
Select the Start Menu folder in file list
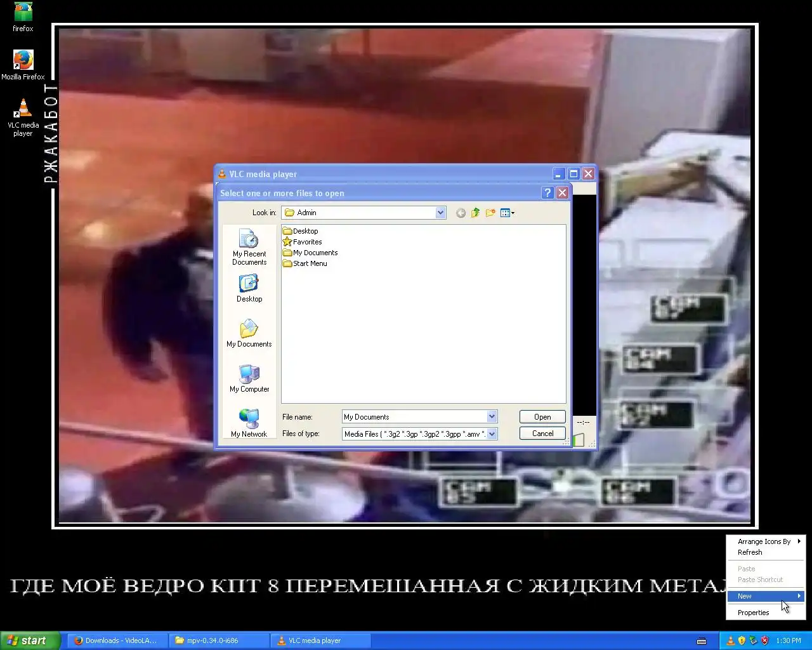(x=305, y=263)
